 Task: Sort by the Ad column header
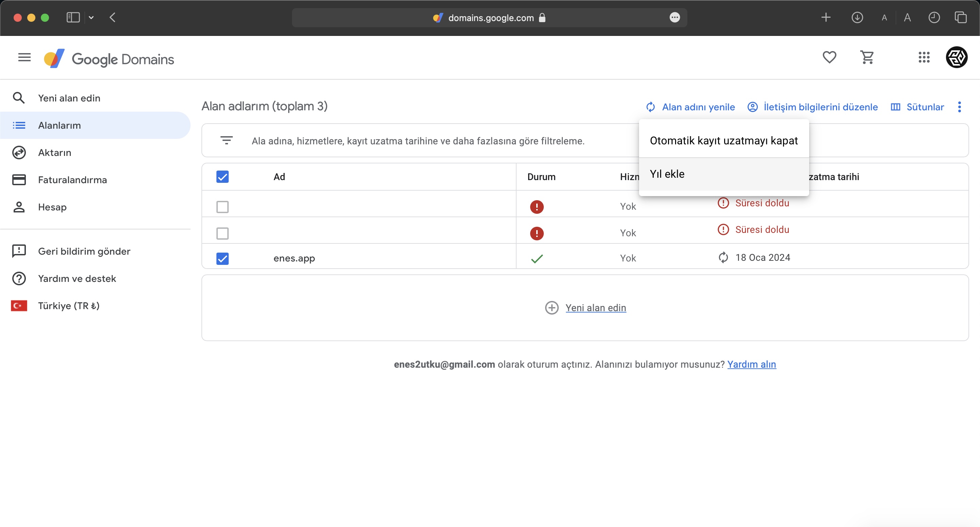pos(279,177)
